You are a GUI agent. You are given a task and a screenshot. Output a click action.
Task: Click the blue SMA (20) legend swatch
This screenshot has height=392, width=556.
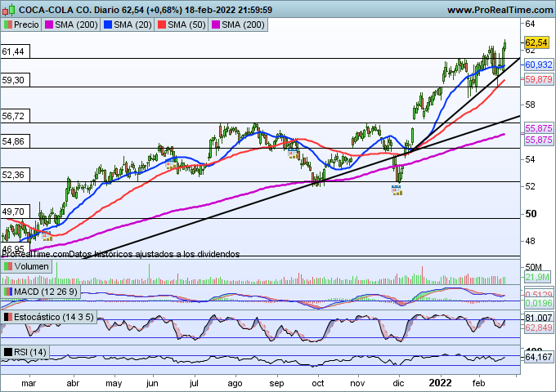pos(108,24)
